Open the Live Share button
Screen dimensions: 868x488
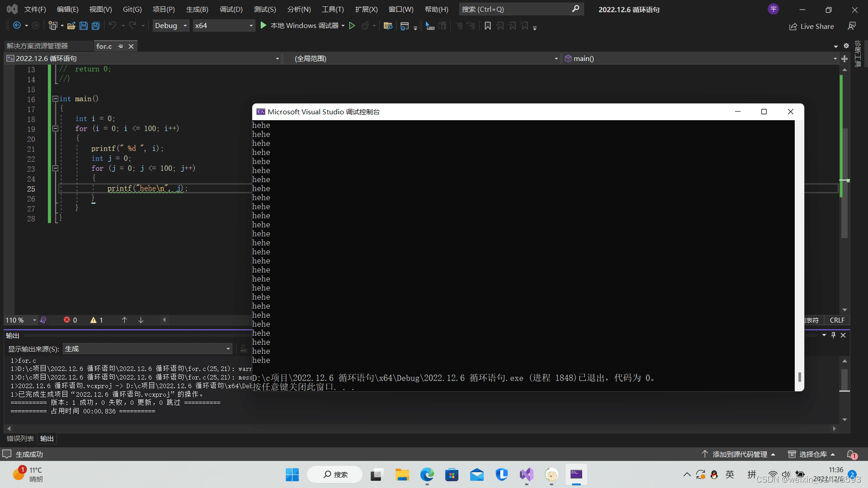pos(811,27)
